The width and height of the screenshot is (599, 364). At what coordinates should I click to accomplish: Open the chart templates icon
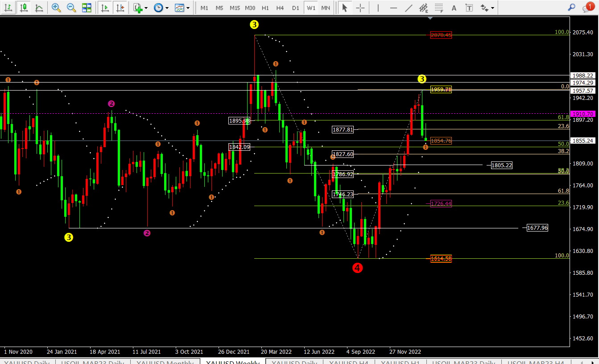pos(179,8)
